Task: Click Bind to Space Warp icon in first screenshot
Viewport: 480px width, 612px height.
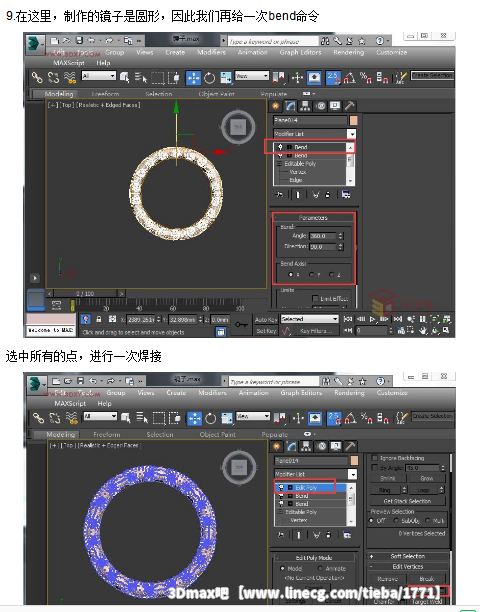Action: (70, 77)
